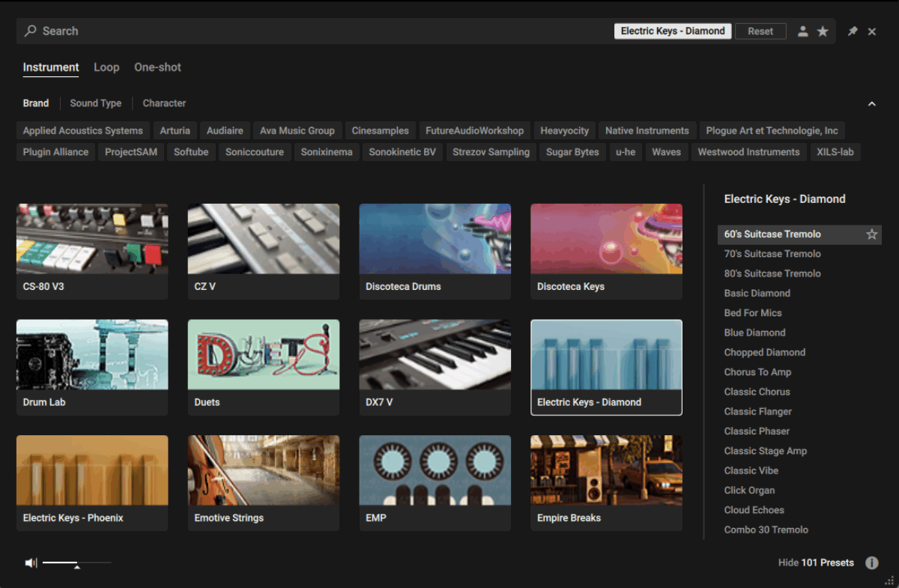This screenshot has width=899, height=588.
Task: Load the Classic Stage Amp preset
Action: click(799, 451)
